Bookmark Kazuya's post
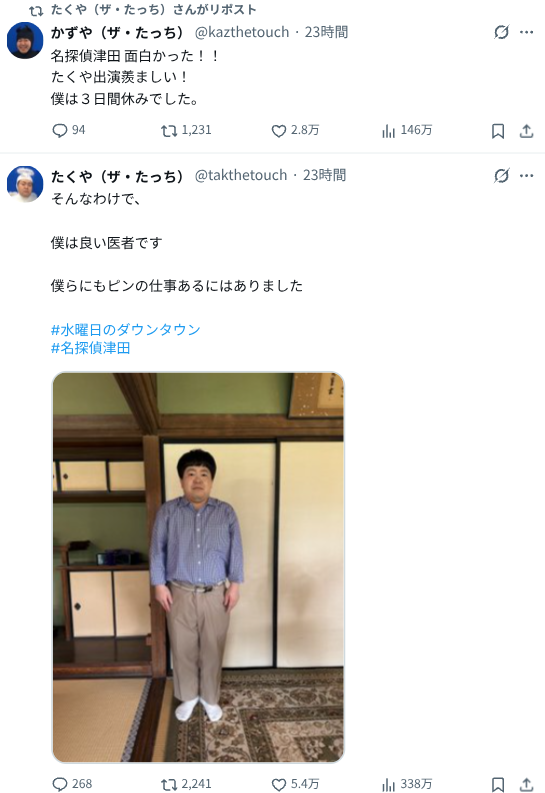 tap(498, 131)
